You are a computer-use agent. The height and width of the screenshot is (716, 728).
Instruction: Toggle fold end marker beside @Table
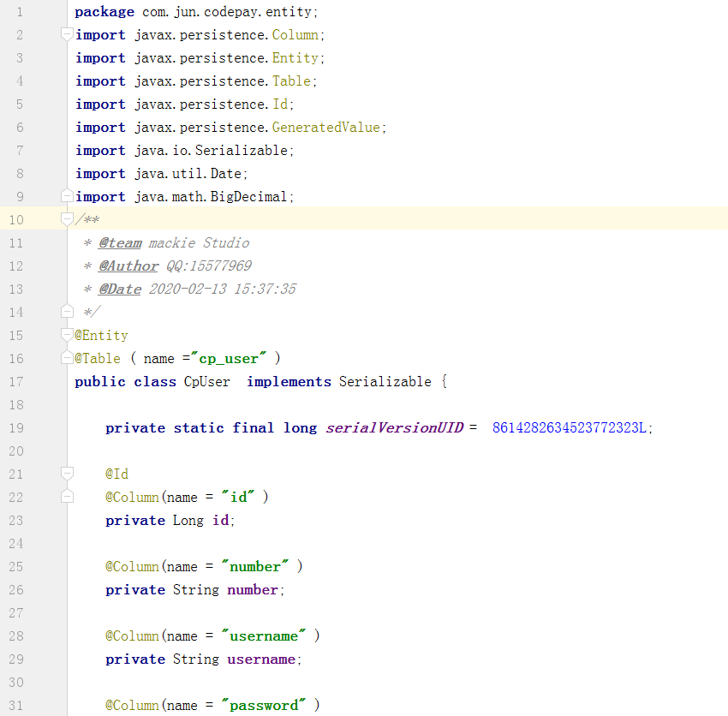click(x=67, y=357)
